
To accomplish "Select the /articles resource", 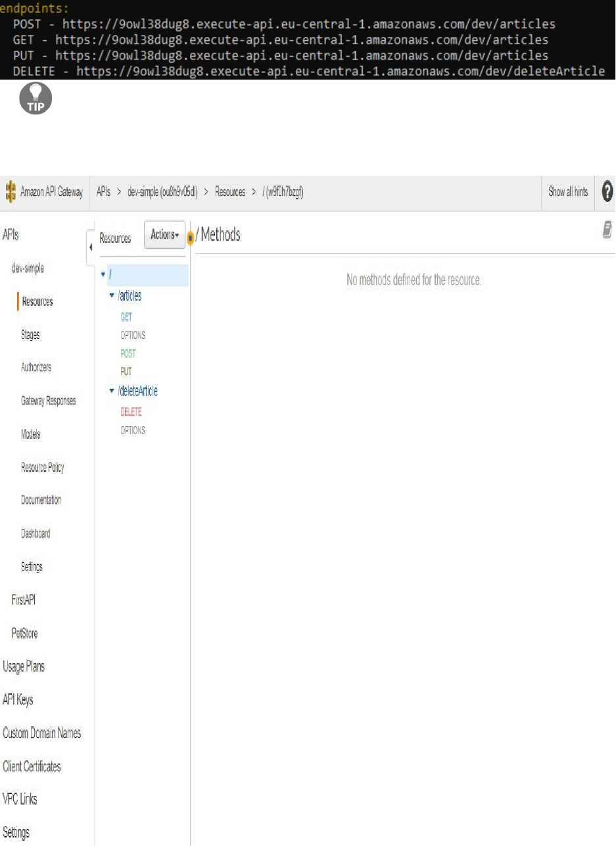I will 130,296.
